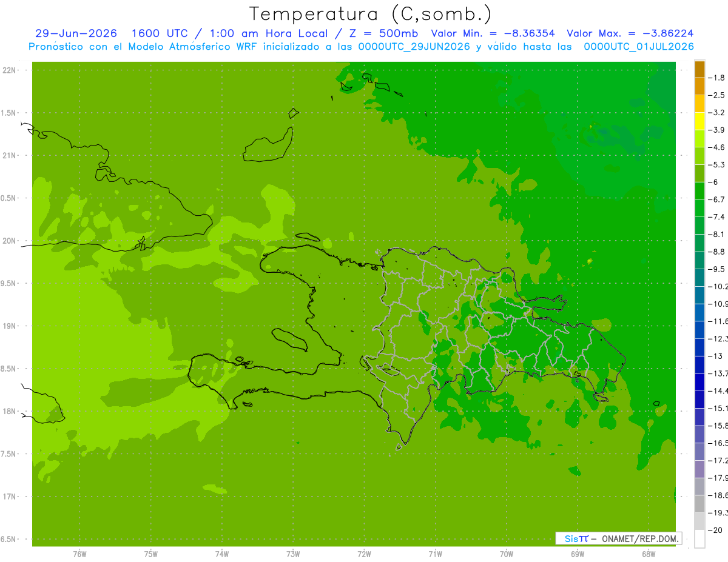728x562 pixels.
Task: Click the '70W' longitude axis label
Action: point(507,554)
